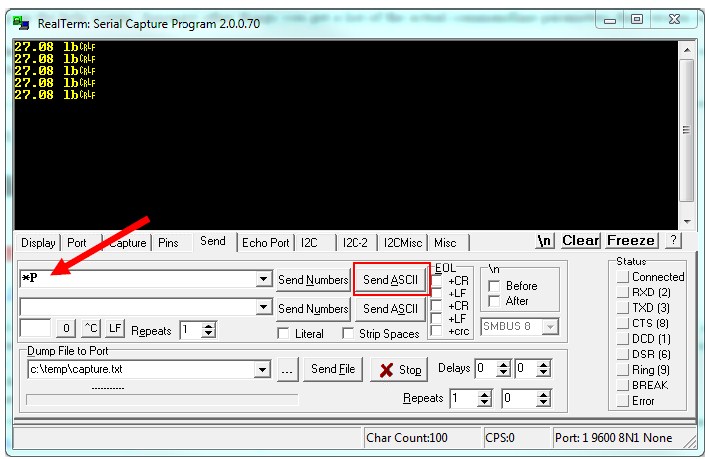Open the Display tab

[38, 243]
